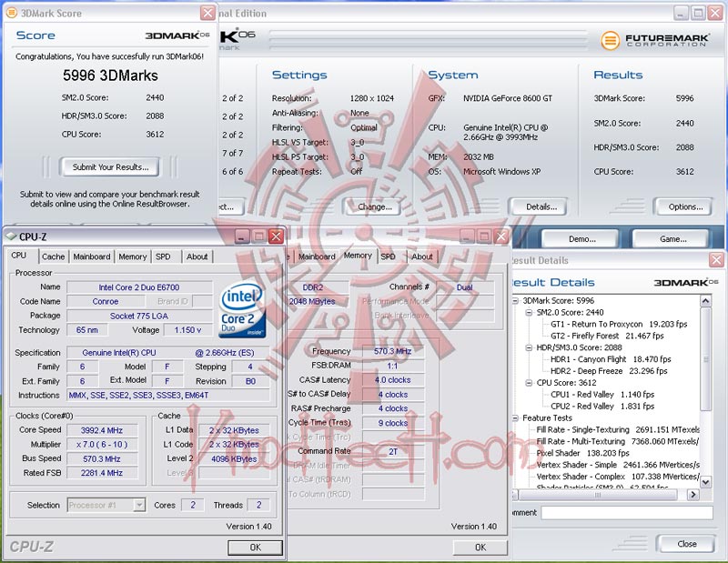Select GT2 - Firefly Forest result row
This screenshot has height=563, width=728.
[x=607, y=336]
